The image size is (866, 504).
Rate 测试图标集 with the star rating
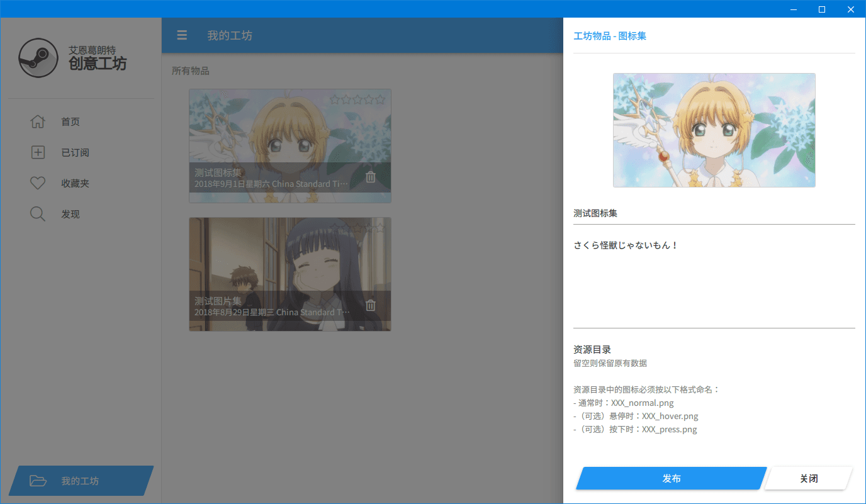(357, 99)
